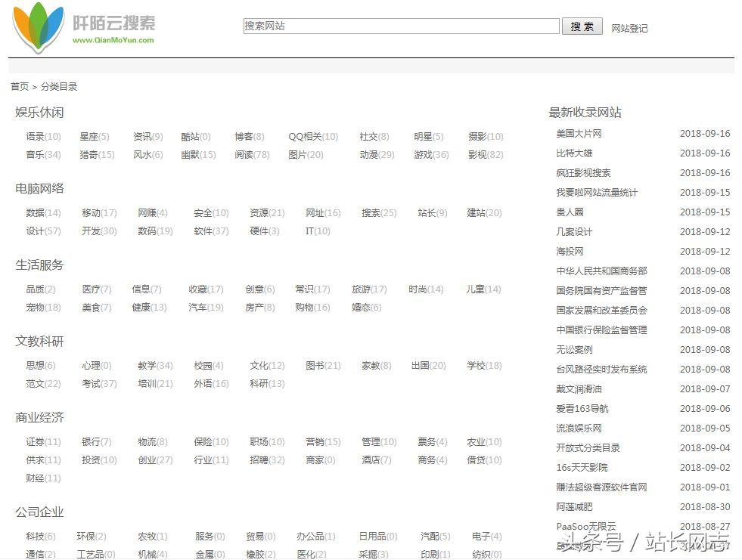This screenshot has width=742, height=560.
Task: Open 搜索(25) category link
Action: click(379, 213)
